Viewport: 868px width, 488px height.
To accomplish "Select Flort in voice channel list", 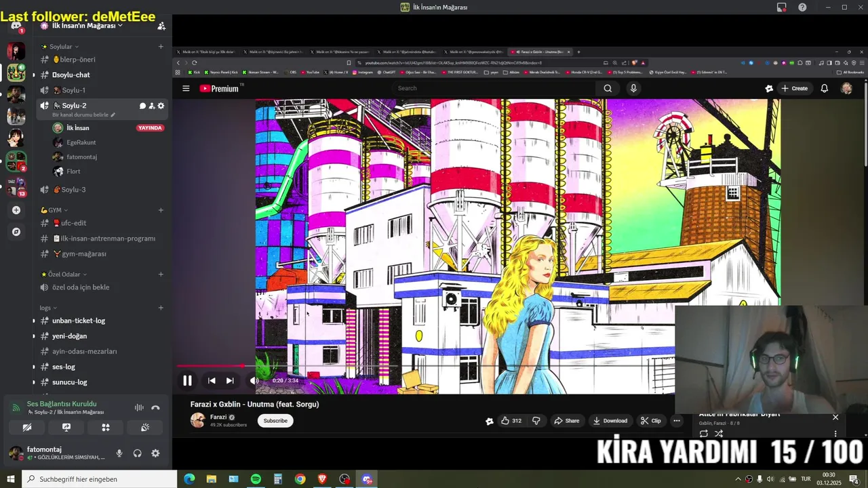I will [x=108, y=171].
